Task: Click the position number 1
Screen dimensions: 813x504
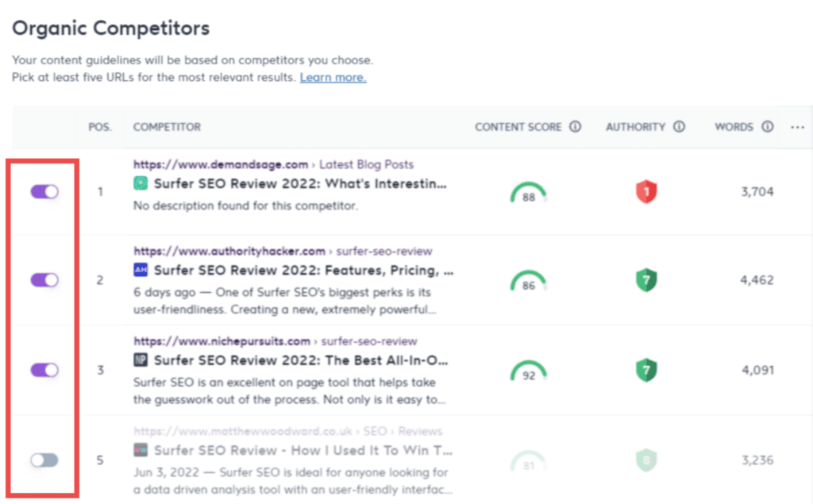Action: 100,192
